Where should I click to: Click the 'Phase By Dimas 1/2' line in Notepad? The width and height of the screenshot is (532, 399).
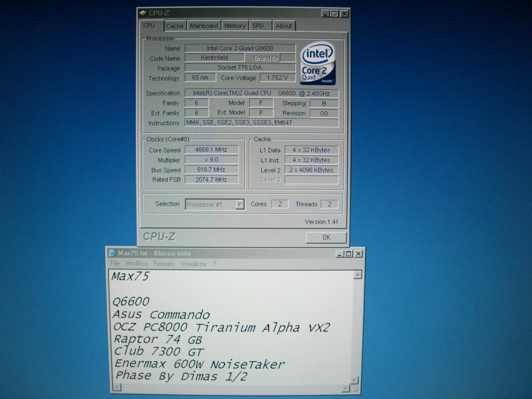181,376
